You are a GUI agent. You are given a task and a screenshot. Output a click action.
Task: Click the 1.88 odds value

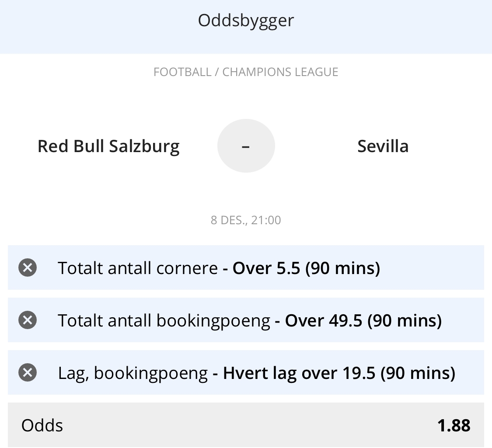pyautogui.click(x=454, y=426)
